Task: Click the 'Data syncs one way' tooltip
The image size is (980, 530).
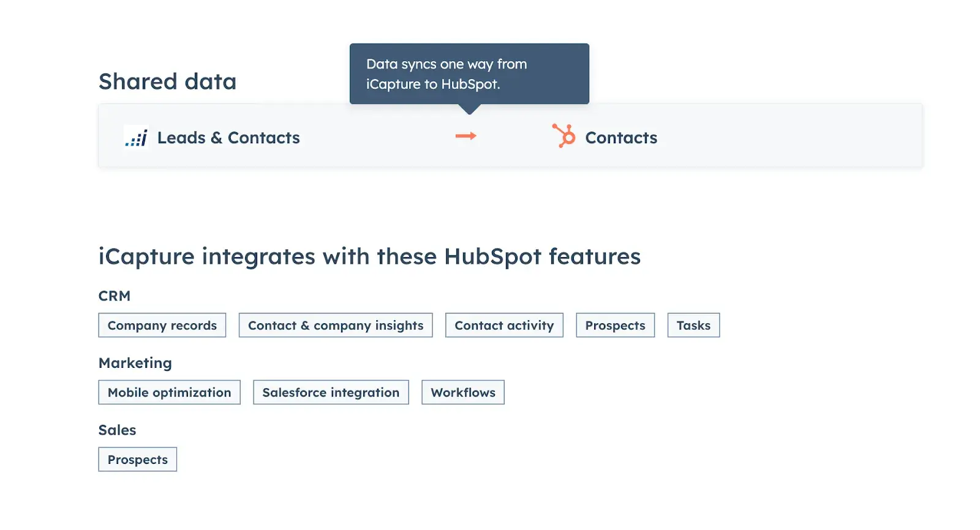Action: pyautogui.click(x=469, y=74)
